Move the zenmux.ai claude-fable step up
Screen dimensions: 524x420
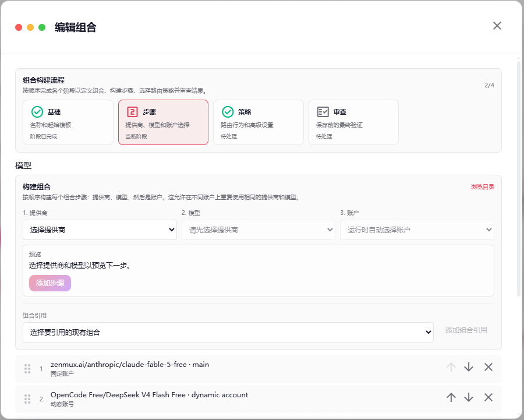tap(451, 367)
